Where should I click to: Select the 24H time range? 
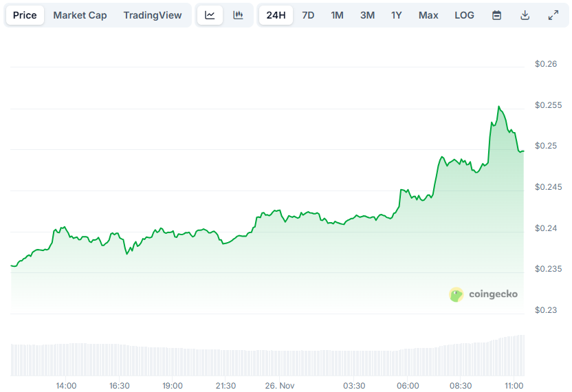pos(276,15)
